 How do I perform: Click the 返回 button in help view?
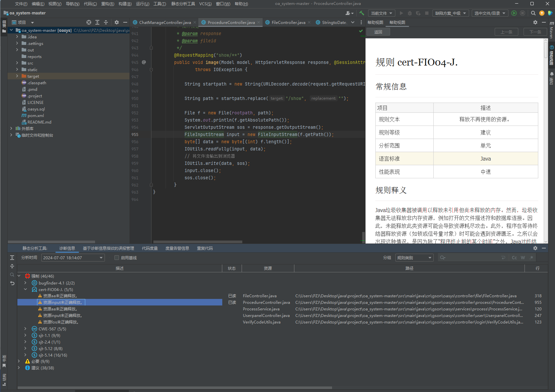coord(378,32)
